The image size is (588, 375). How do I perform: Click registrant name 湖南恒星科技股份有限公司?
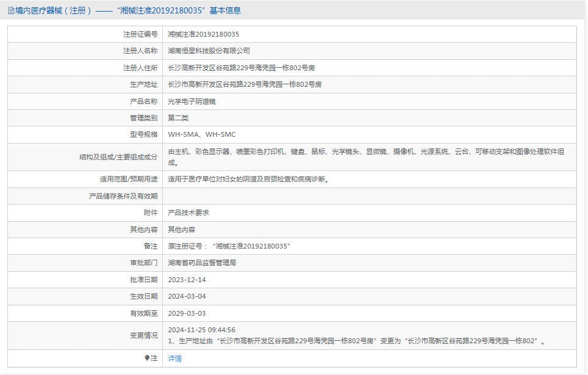209,51
